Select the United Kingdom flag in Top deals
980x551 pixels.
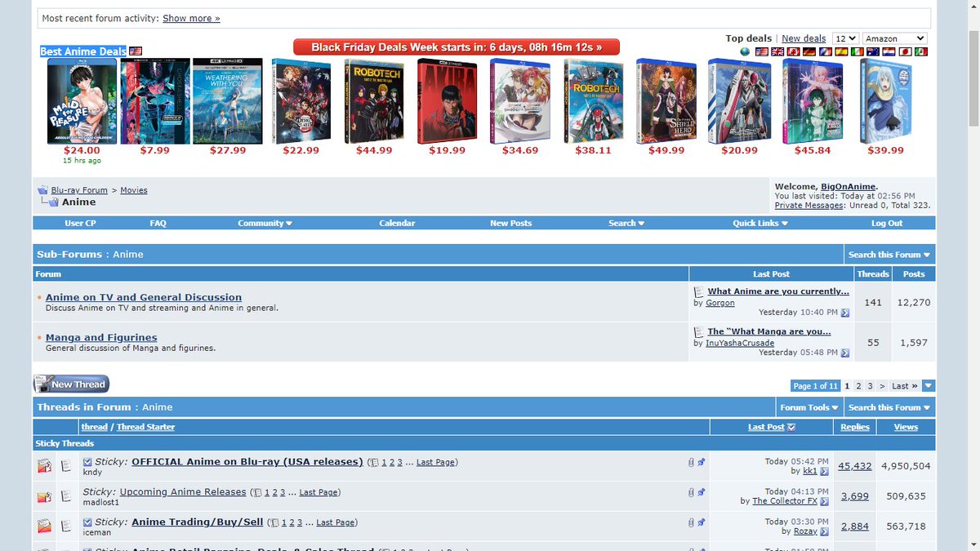pos(777,51)
